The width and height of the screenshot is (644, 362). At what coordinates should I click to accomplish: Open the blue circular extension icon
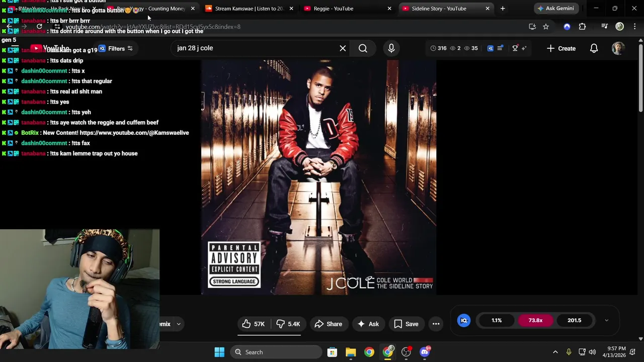click(x=567, y=27)
